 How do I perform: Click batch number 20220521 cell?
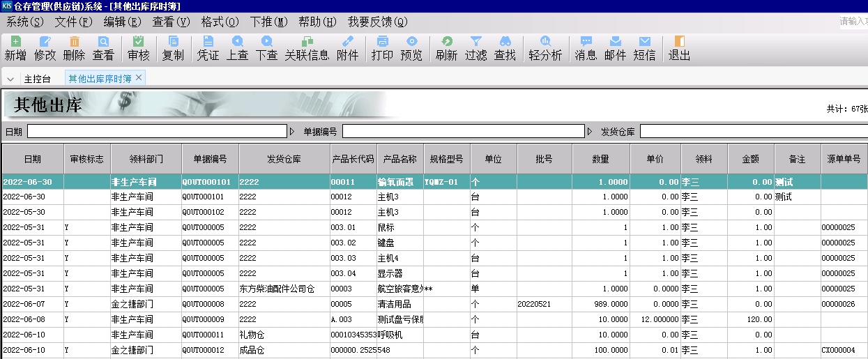[545, 304]
